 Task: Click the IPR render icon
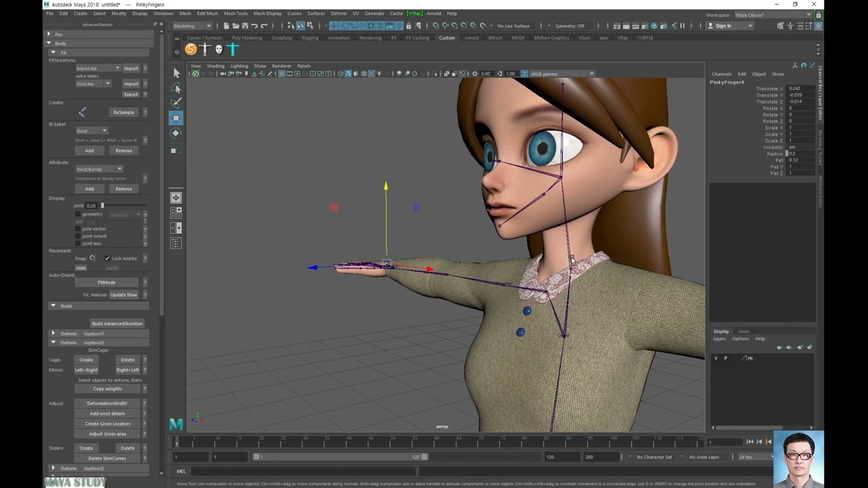coord(635,26)
